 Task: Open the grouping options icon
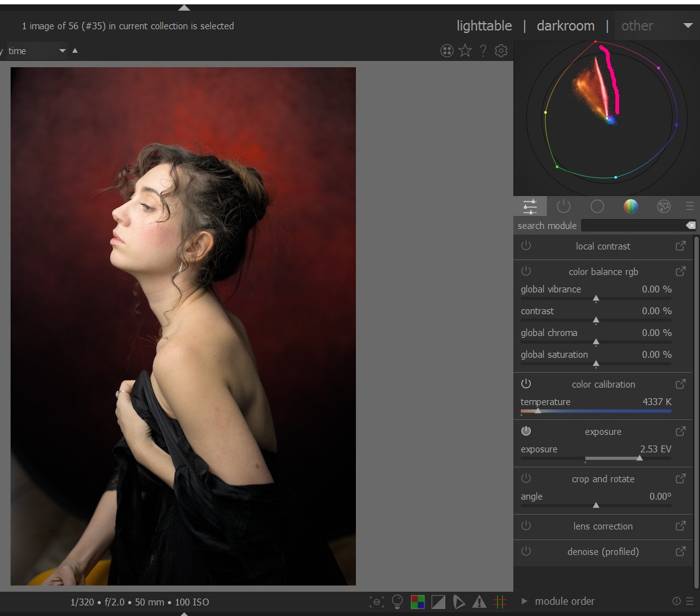coord(446,51)
